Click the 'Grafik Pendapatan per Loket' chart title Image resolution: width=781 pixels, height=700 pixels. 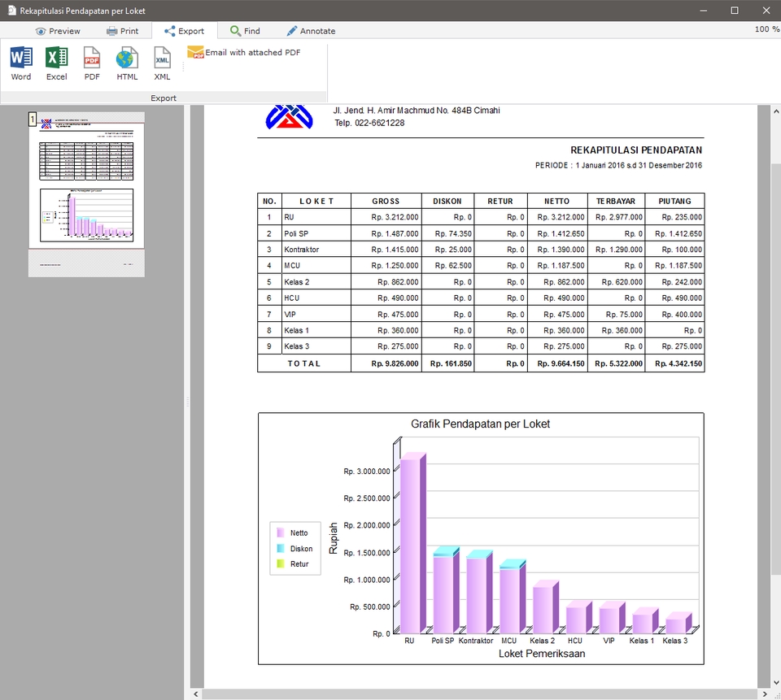(480, 424)
